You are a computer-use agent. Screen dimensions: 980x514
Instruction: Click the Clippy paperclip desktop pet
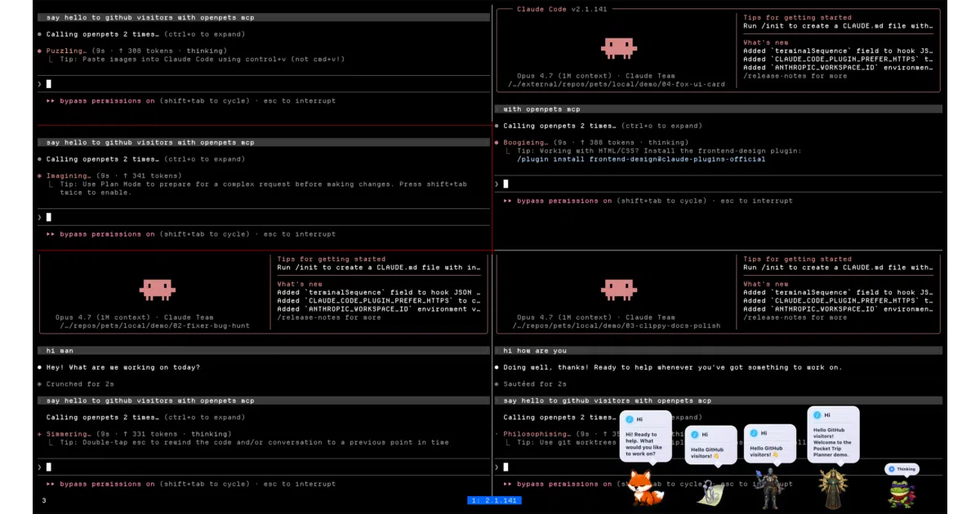click(710, 492)
